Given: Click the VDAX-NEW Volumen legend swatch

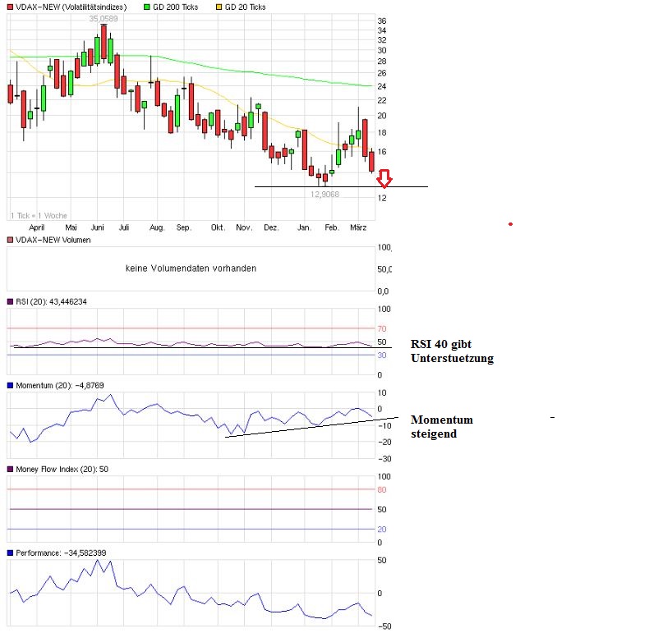Looking at the screenshot, I should coord(11,240).
